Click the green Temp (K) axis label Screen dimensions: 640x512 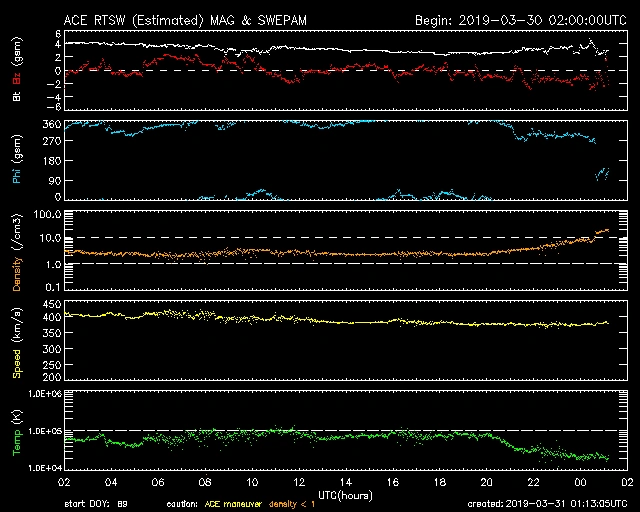16,430
